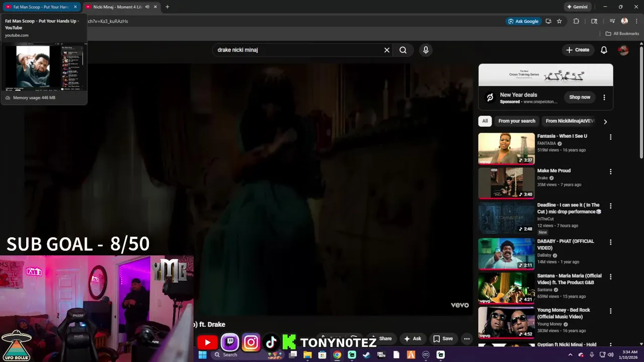Open options for Santana Maria Maria

(610, 277)
